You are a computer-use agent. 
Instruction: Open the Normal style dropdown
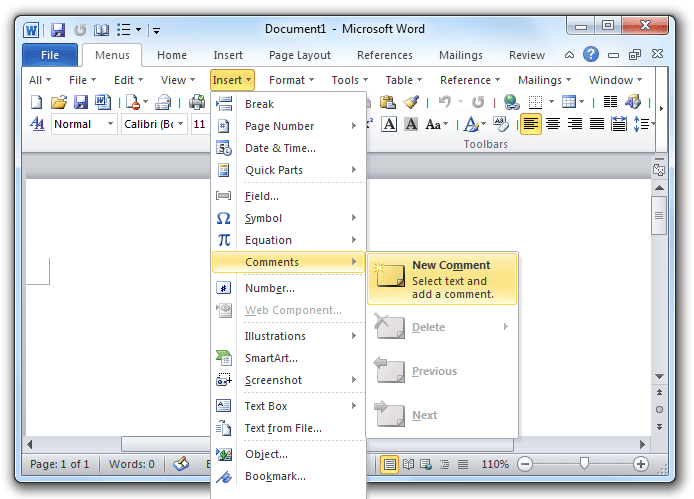coord(110,124)
